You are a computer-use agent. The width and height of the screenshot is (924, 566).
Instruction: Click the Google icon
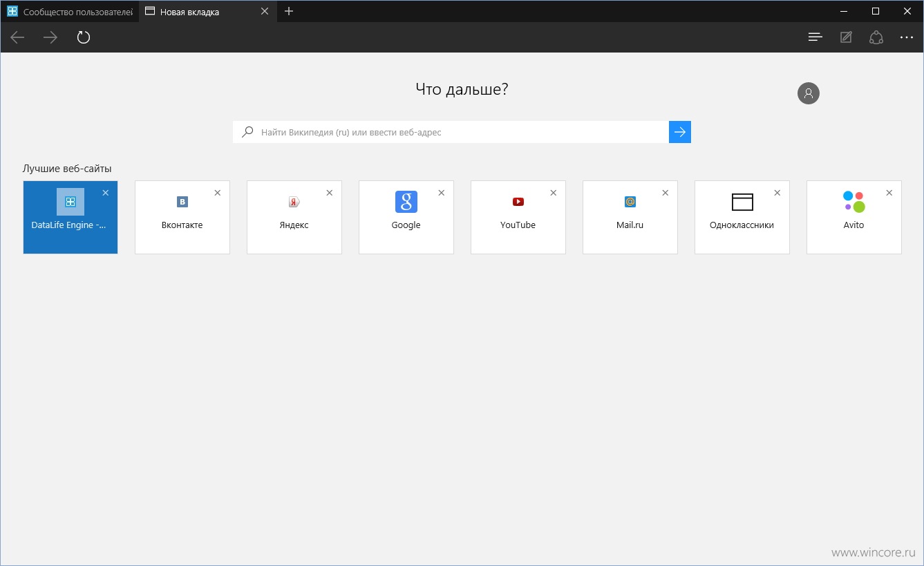(x=406, y=202)
